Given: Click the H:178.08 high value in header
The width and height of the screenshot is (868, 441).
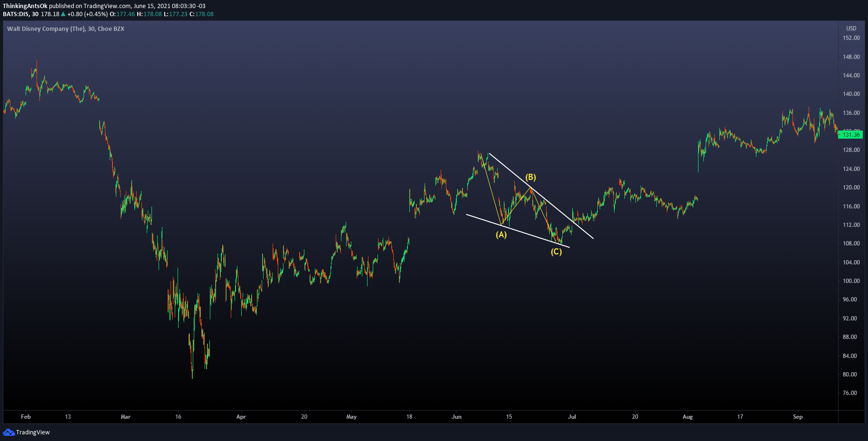Looking at the screenshot, I should [x=149, y=14].
